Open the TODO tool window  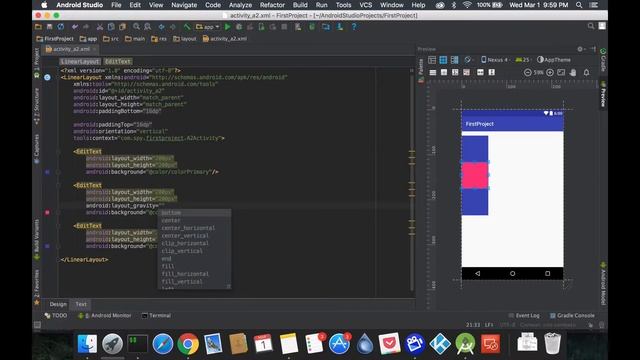tap(56, 316)
